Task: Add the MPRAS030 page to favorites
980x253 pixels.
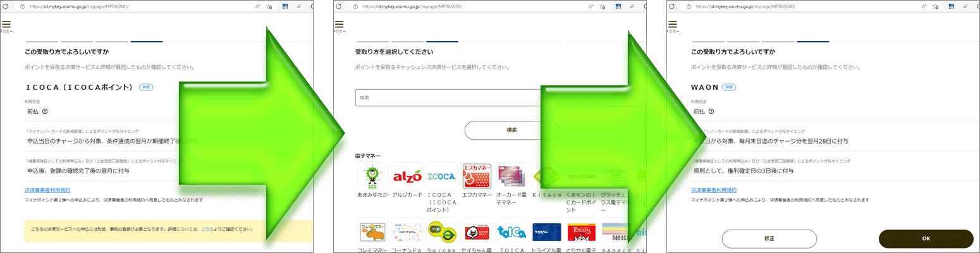Action: (603, 6)
